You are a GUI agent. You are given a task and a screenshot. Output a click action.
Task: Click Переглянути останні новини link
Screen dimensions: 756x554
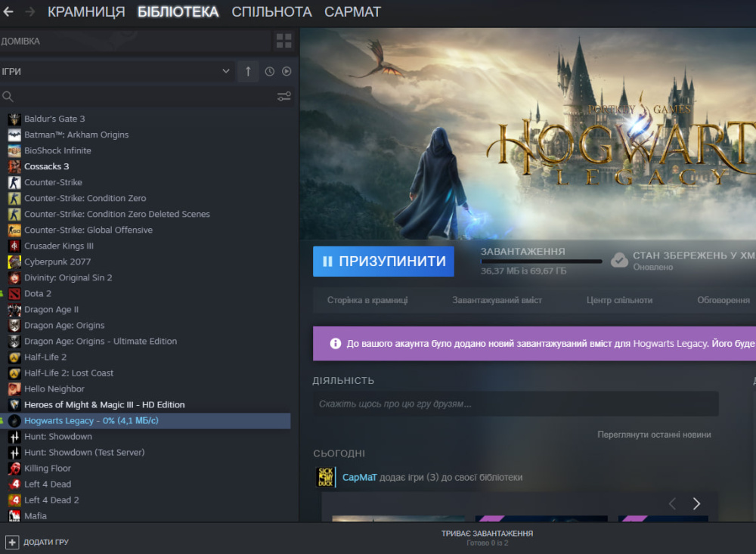coord(653,435)
